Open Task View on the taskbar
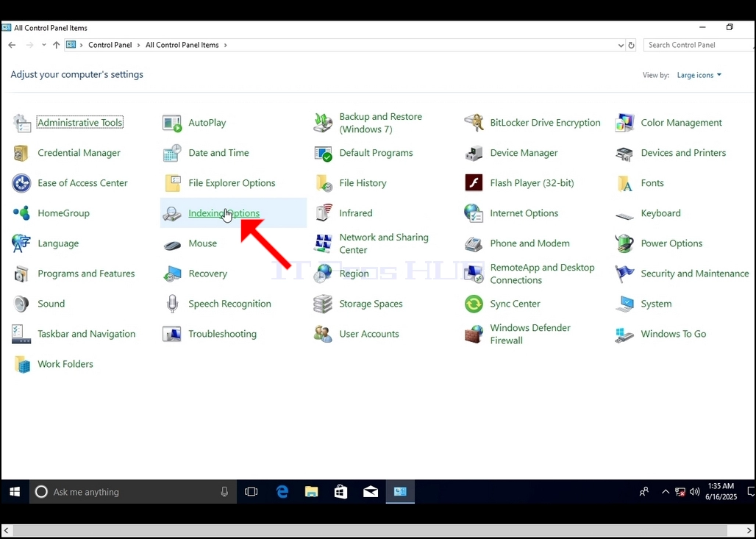This screenshot has height=539, width=756. [252, 492]
